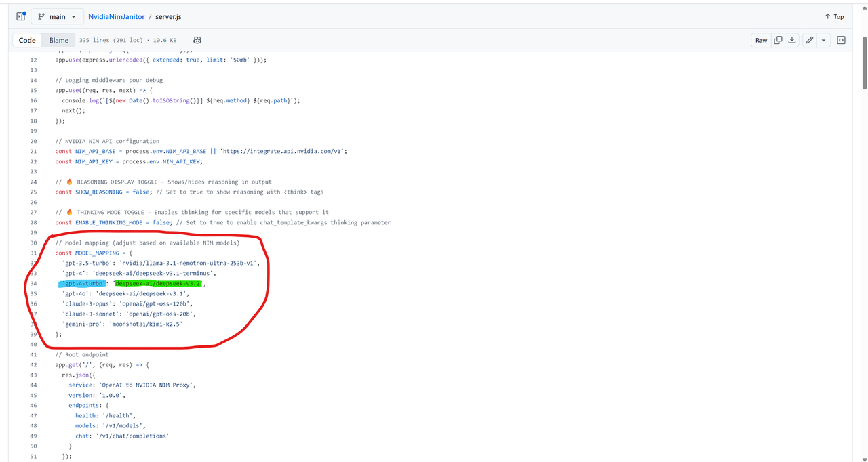Viewport: 868px width, 462px height.
Task: Jump to Top of the file
Action: [834, 16]
